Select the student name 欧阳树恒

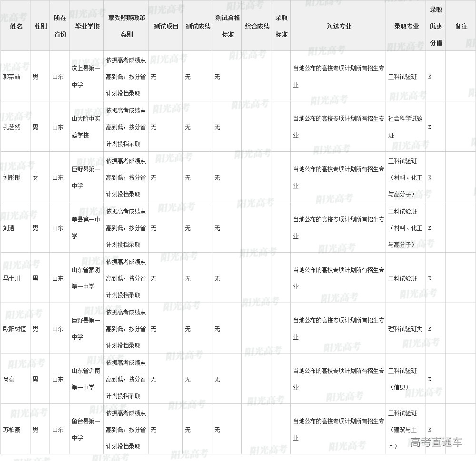tap(15, 329)
